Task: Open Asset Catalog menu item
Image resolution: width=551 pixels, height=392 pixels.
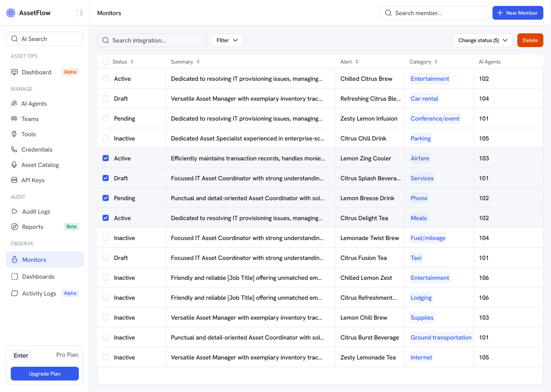Action: click(45, 165)
